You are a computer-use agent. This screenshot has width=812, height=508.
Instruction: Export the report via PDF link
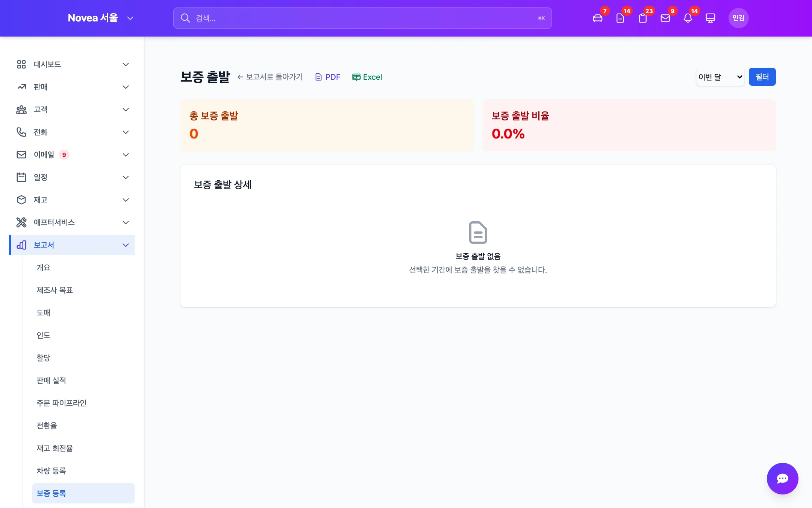327,77
